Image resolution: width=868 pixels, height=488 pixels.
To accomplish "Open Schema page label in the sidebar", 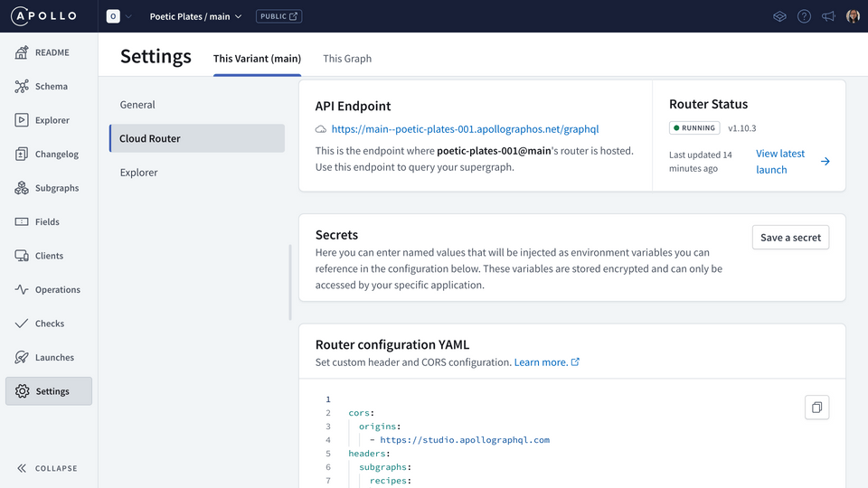I will pyautogui.click(x=52, y=87).
